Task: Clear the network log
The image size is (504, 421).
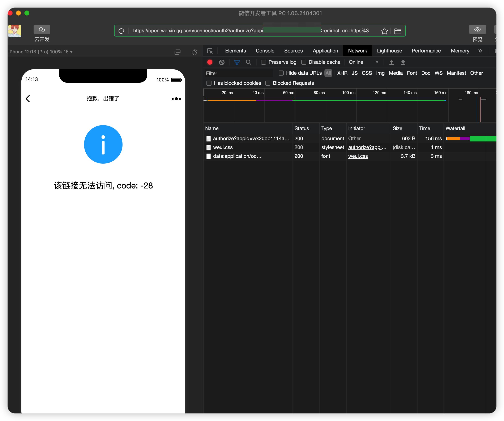Action: click(222, 62)
